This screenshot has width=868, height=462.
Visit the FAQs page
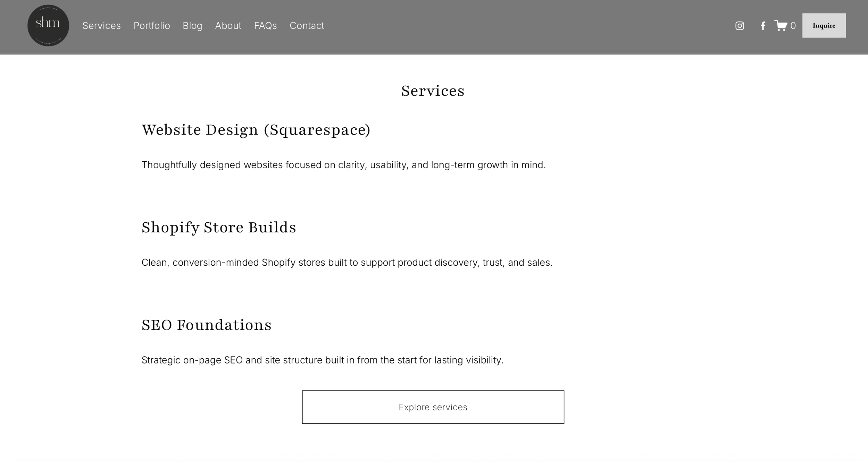[265, 26]
